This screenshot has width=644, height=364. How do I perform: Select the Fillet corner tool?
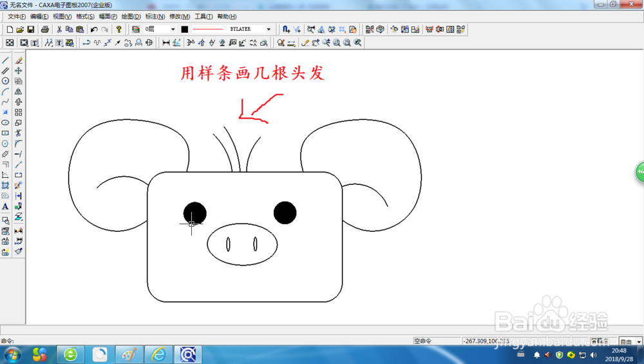tap(19, 144)
